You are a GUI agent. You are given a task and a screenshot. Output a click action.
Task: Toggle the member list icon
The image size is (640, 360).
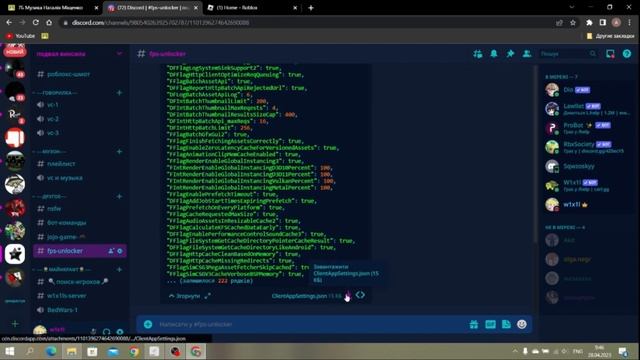[527, 54]
